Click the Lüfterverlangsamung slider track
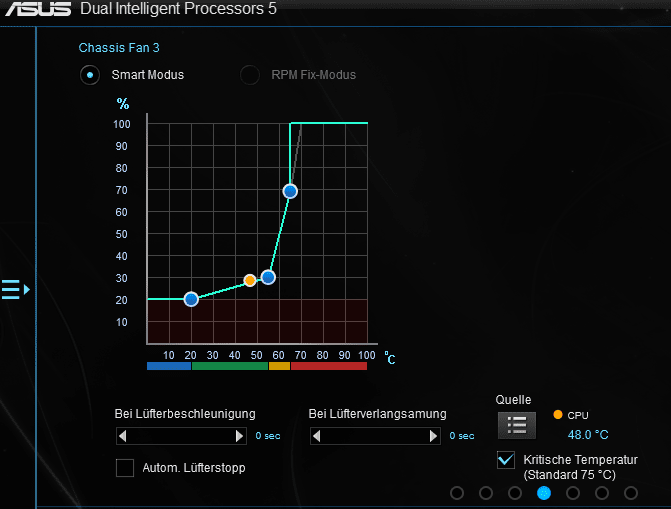The image size is (671, 509). pos(375,436)
